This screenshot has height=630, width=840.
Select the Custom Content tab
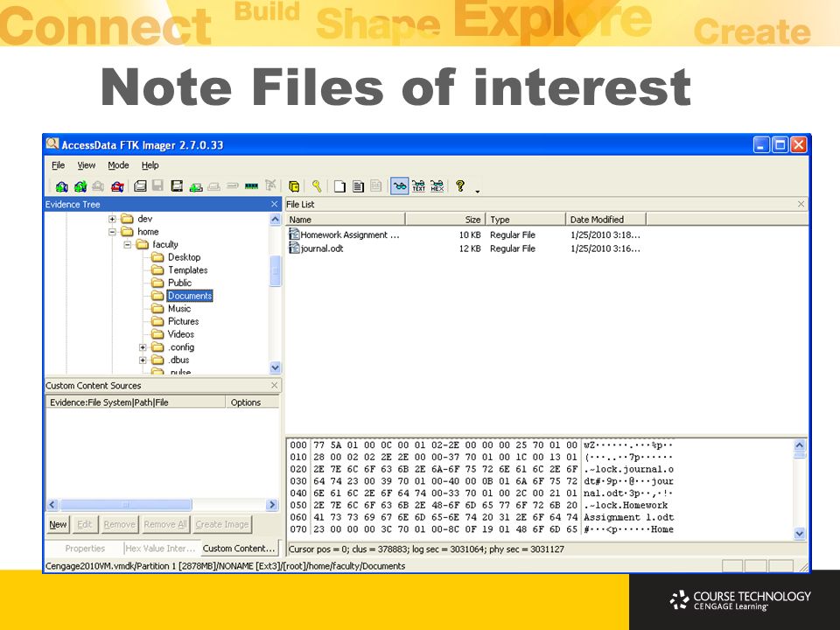coord(239,548)
